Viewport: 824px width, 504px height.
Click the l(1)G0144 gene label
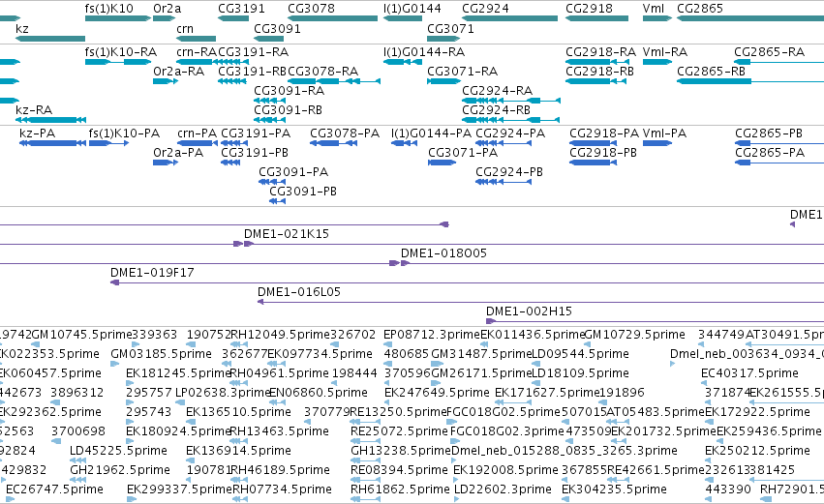[412, 9]
